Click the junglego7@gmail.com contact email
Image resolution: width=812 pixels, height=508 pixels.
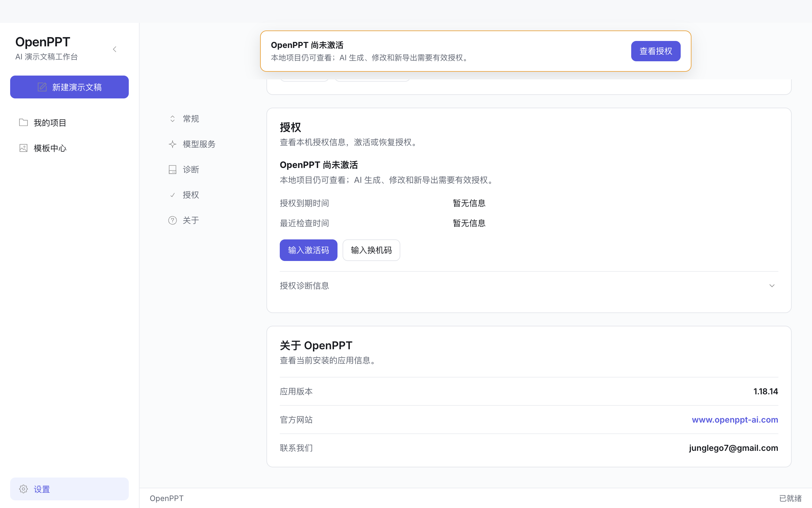pos(733,448)
